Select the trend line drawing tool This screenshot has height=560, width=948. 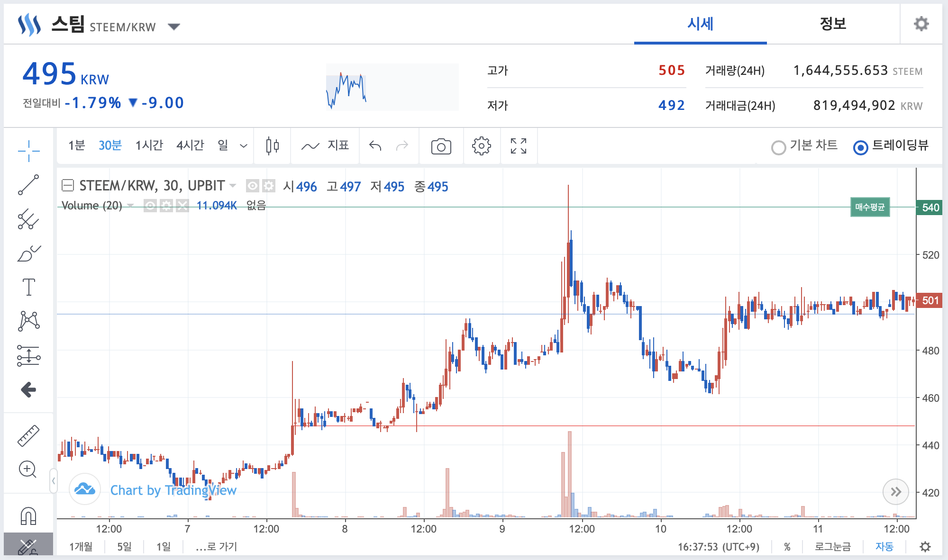[x=28, y=185]
